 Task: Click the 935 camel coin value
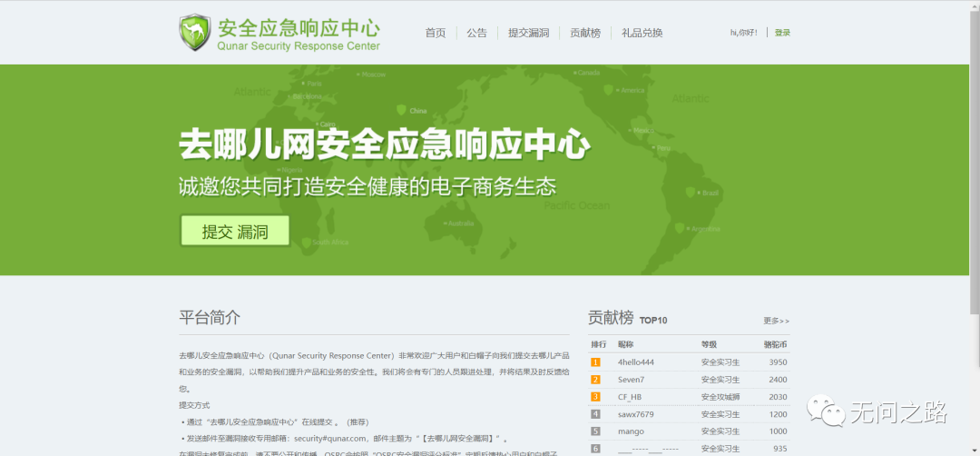pos(780,449)
